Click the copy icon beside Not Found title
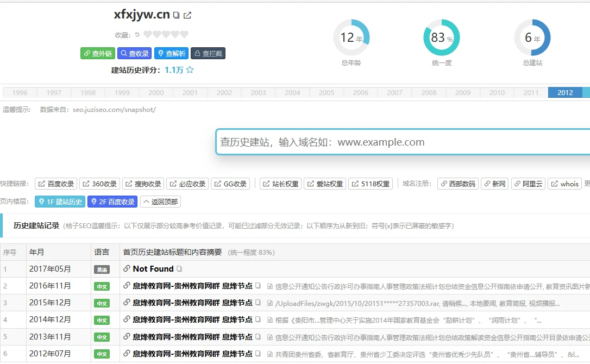Image resolution: width=590 pixels, height=364 pixels. tap(179, 269)
